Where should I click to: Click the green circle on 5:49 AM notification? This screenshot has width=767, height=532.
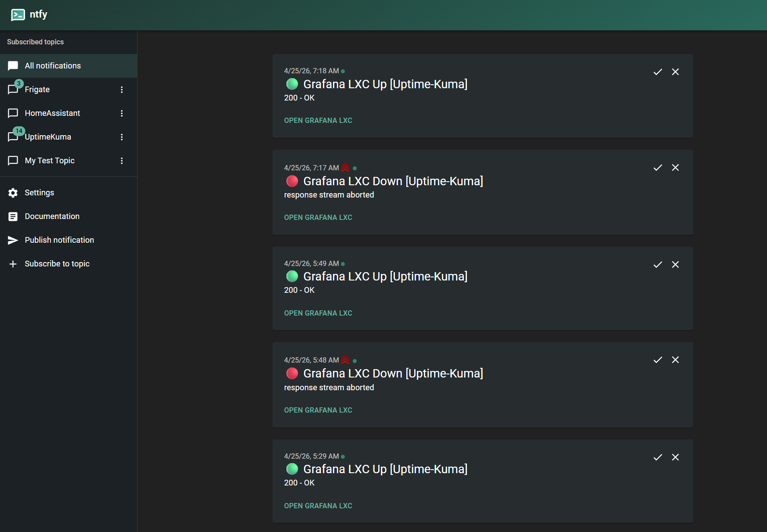[292, 276]
